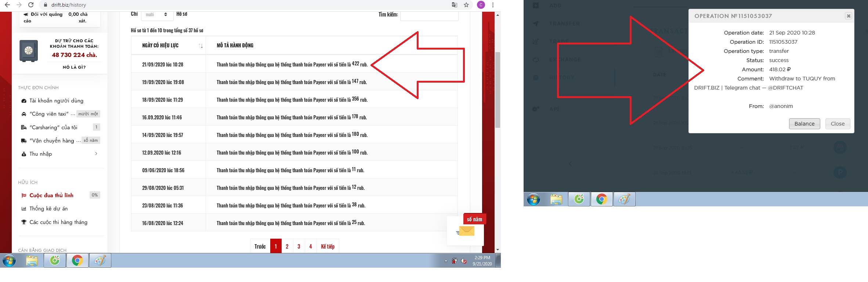This screenshot has width=868, height=282.
Task: Reload the drift.biz page
Action: tap(31, 5)
